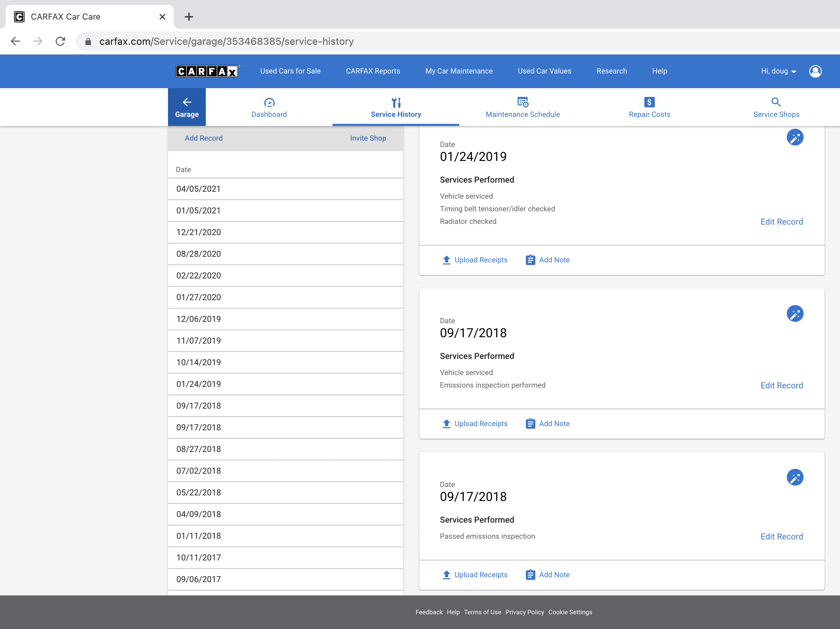Select the 08/28/2020 date row
The height and width of the screenshot is (629, 840).
click(x=286, y=254)
